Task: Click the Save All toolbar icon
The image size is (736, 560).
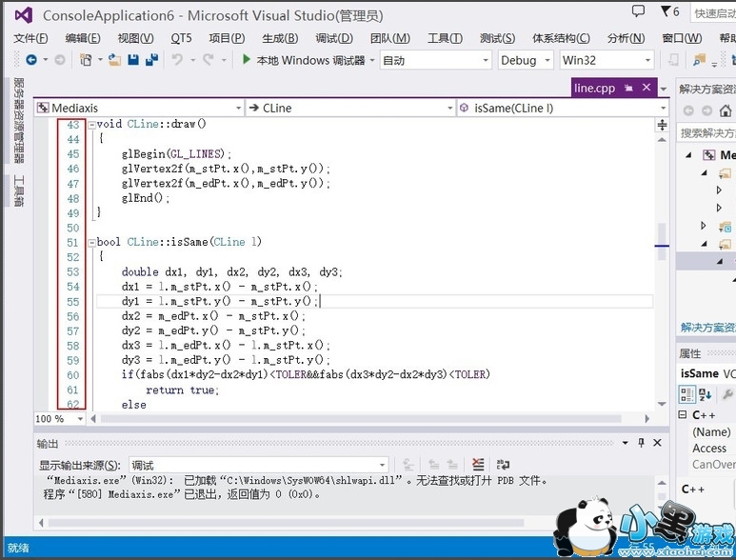Action: [x=151, y=60]
